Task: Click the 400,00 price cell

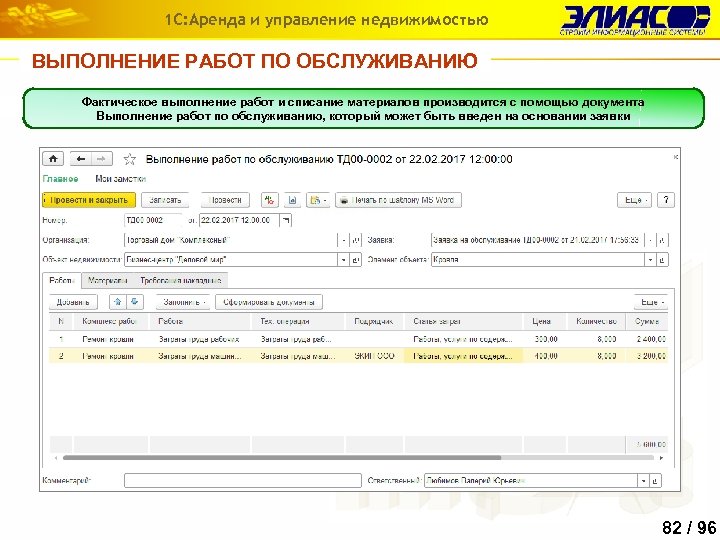Action: (x=546, y=356)
